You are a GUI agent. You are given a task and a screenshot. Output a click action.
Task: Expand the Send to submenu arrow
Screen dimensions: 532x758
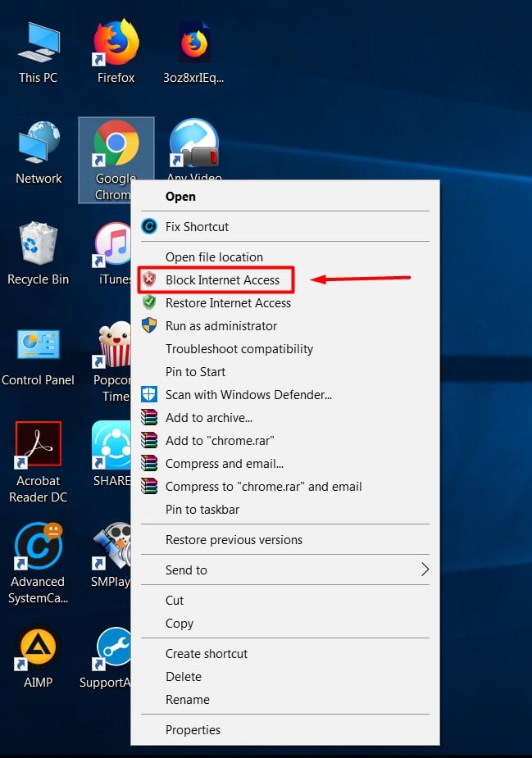(425, 570)
